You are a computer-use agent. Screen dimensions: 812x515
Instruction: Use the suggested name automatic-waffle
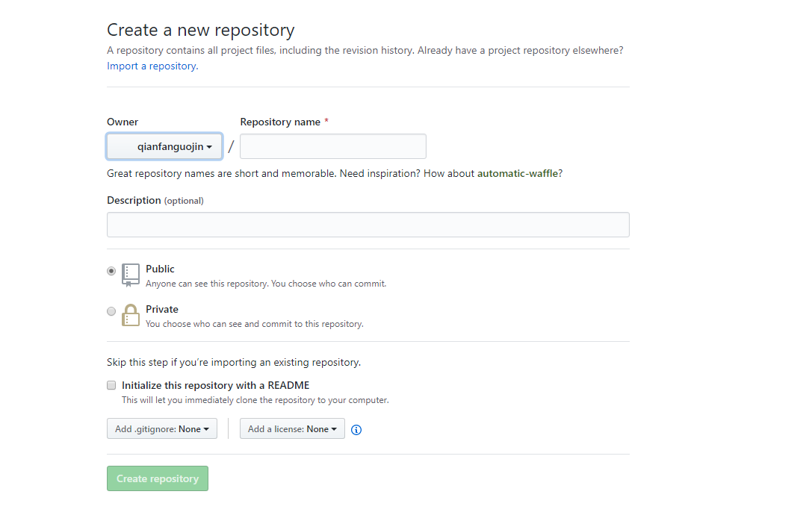point(518,173)
